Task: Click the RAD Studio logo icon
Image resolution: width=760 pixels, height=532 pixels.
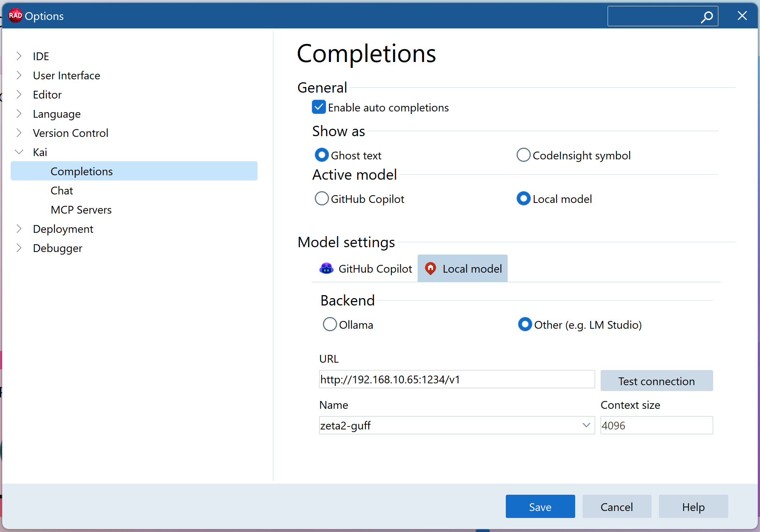Action: tap(15, 15)
